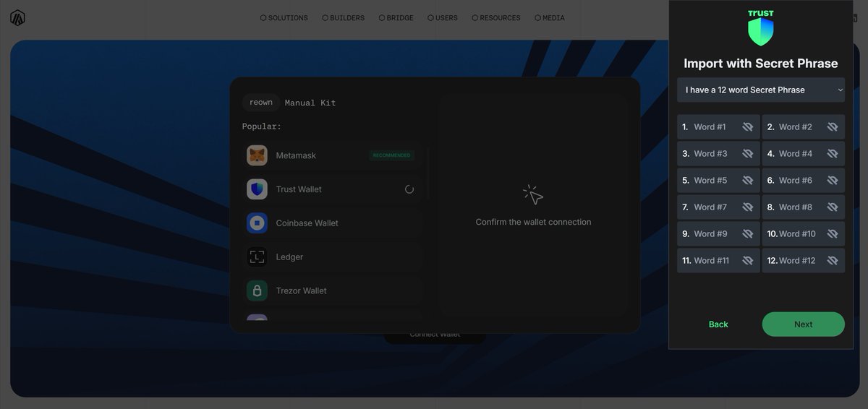Toggle visibility of Word #7
This screenshot has height=409, width=868.
[x=748, y=207]
